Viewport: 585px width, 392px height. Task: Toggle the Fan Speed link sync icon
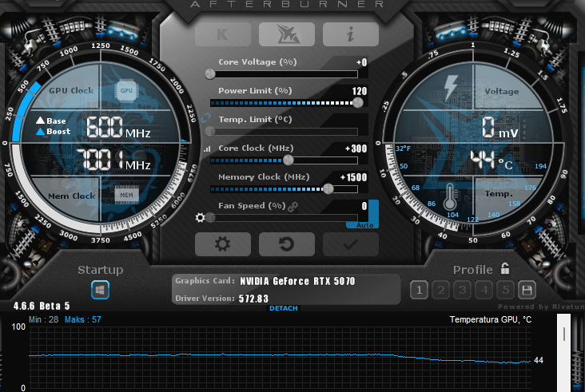click(292, 207)
